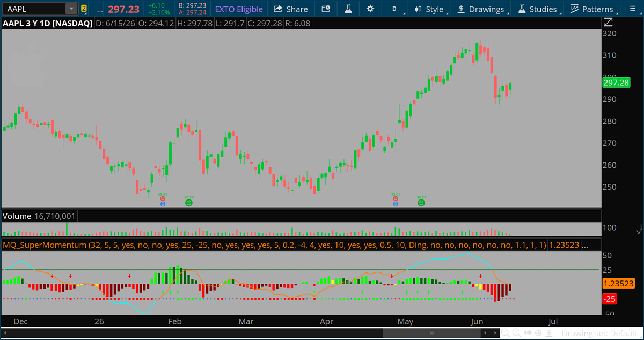This screenshot has height=340, width=644.
Task: Click the volume value 16,710,001
Action: pyautogui.click(x=55, y=216)
